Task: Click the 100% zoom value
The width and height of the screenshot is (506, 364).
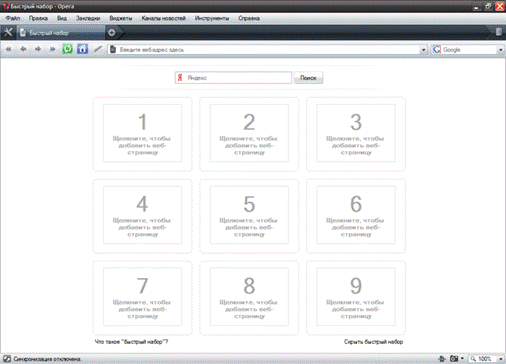Action: [x=485, y=359]
